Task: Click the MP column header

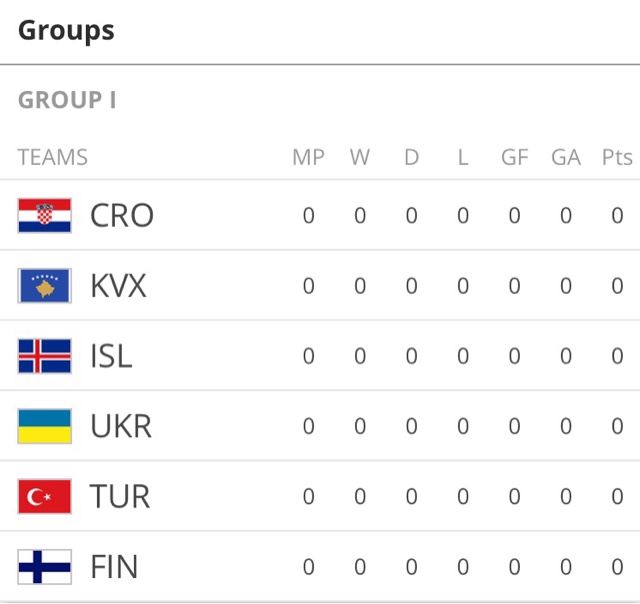Action: point(308,157)
